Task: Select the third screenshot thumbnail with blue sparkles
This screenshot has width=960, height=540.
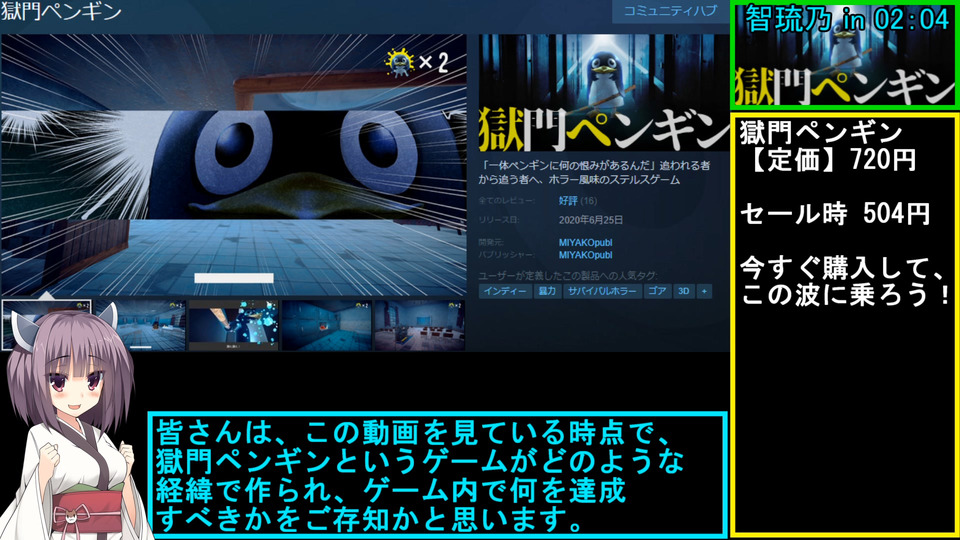Action: tap(233, 325)
